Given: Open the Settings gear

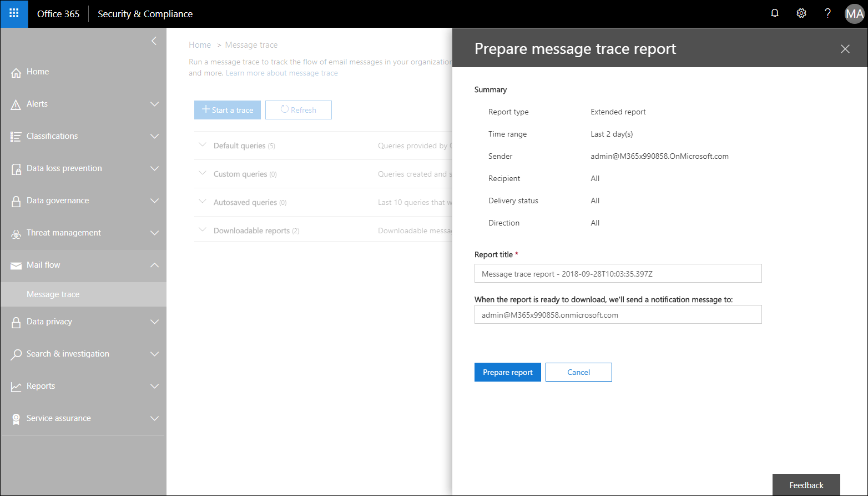Looking at the screenshot, I should pos(801,13).
